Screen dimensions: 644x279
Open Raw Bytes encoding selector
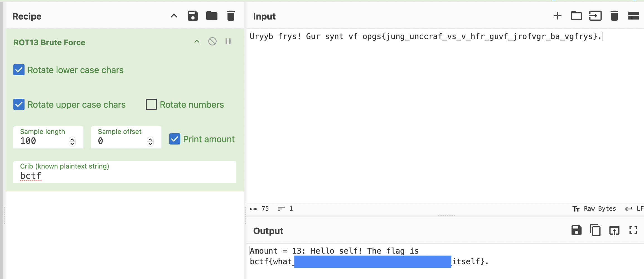(x=594, y=209)
